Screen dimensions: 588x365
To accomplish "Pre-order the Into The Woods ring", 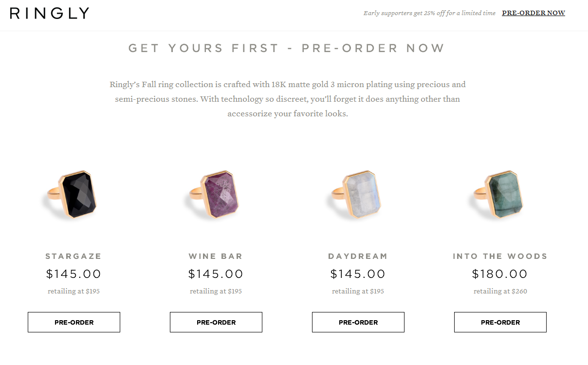I will click(500, 322).
